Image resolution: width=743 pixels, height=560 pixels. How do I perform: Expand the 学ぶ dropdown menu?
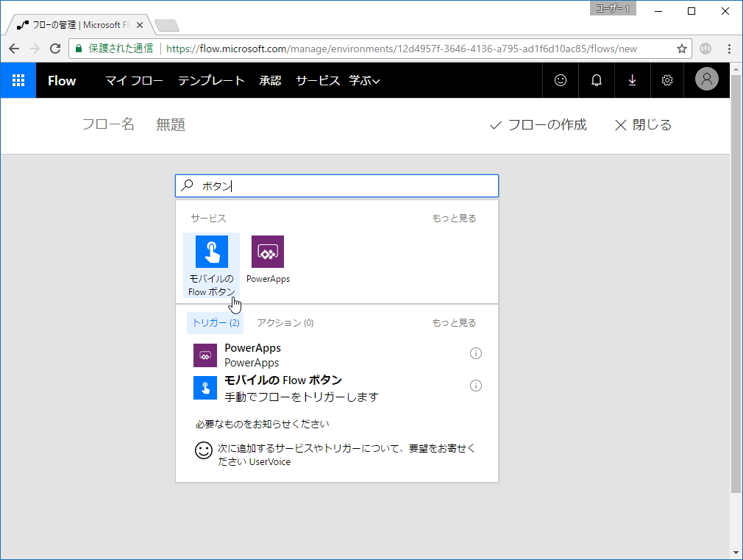pos(364,81)
